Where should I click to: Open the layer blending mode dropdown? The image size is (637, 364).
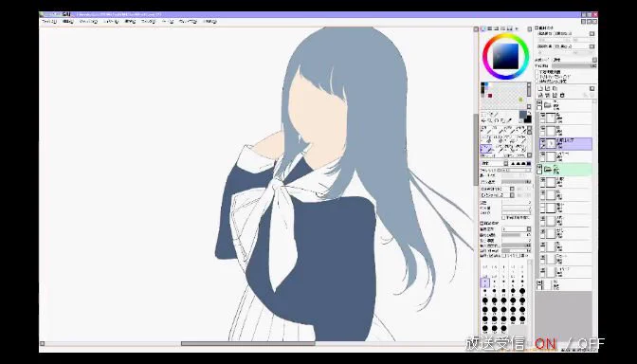(x=594, y=60)
